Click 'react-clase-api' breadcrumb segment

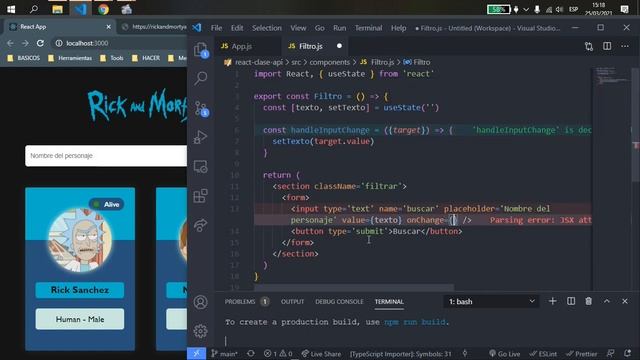pos(259,62)
